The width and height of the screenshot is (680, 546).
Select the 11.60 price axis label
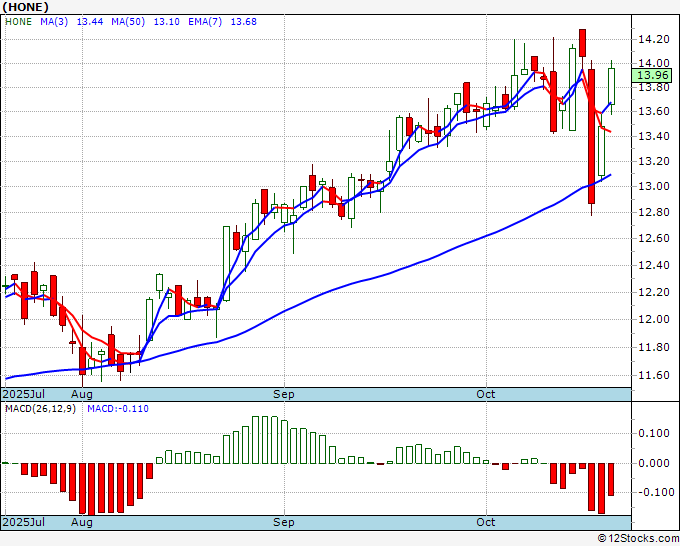[654, 376]
